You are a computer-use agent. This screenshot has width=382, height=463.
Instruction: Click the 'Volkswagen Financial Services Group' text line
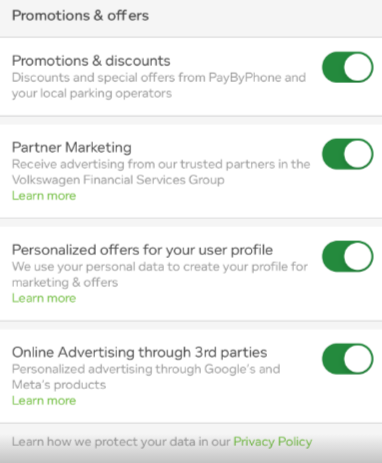tap(118, 180)
